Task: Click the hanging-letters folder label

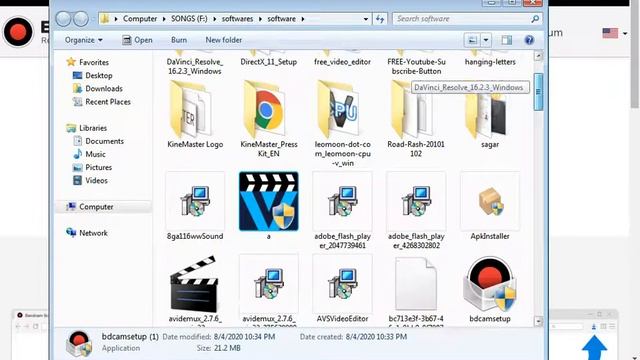Action: tap(490, 62)
